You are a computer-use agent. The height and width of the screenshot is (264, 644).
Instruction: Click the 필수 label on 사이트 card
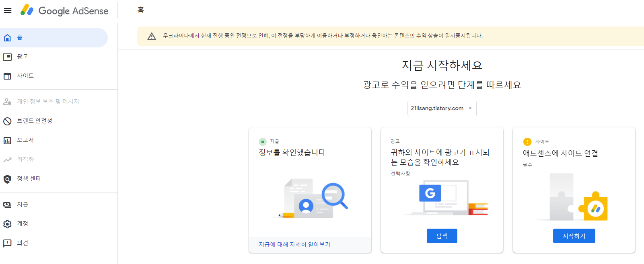click(527, 165)
